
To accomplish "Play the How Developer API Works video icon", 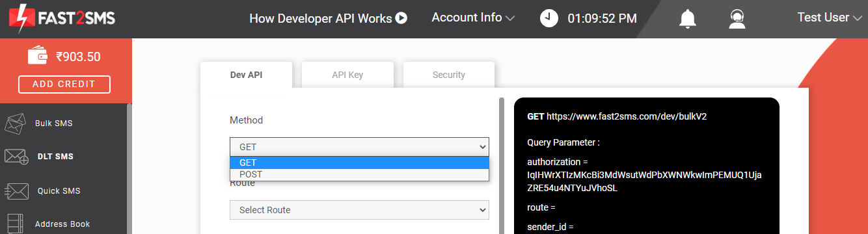I will pos(401,18).
